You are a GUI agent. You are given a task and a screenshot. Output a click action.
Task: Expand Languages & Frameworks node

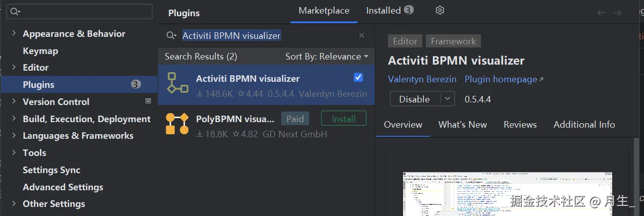coord(14,135)
